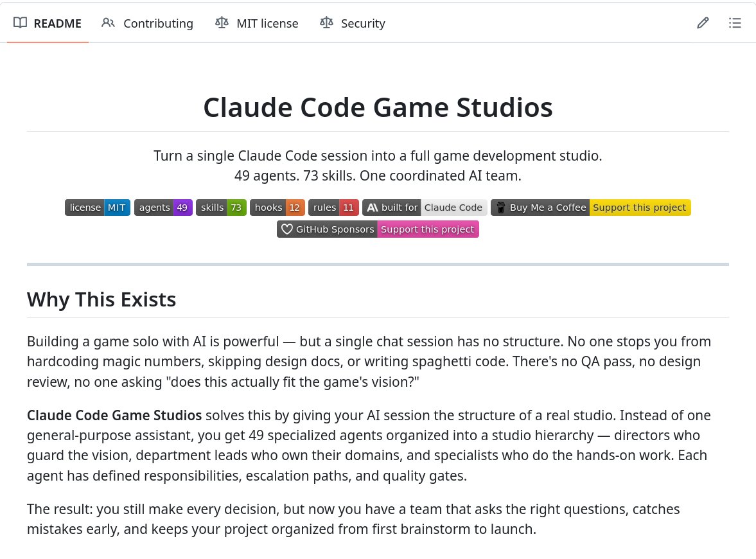
Task: Click the hooks 12 badge
Action: coord(277,208)
